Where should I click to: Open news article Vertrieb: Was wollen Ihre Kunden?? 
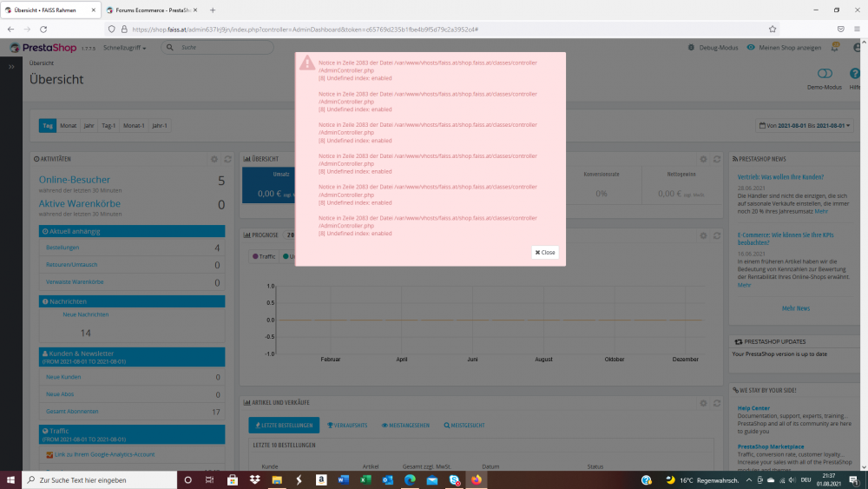pyautogui.click(x=780, y=177)
